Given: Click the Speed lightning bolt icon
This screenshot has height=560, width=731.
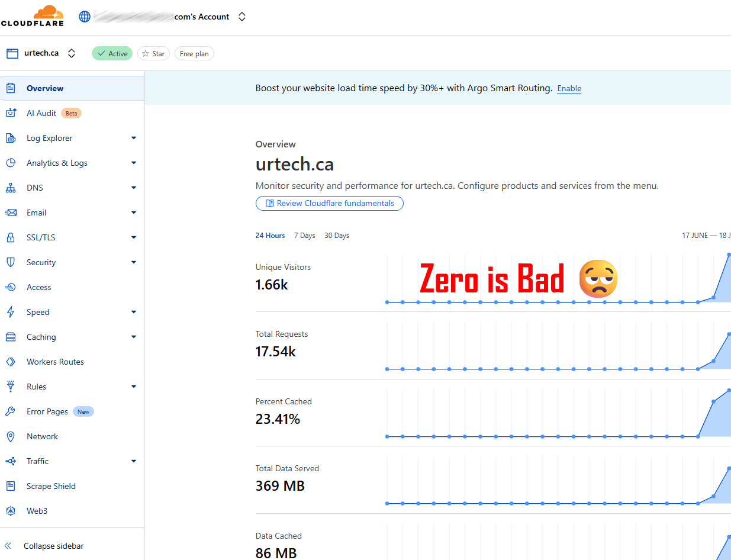Looking at the screenshot, I should pos(11,312).
